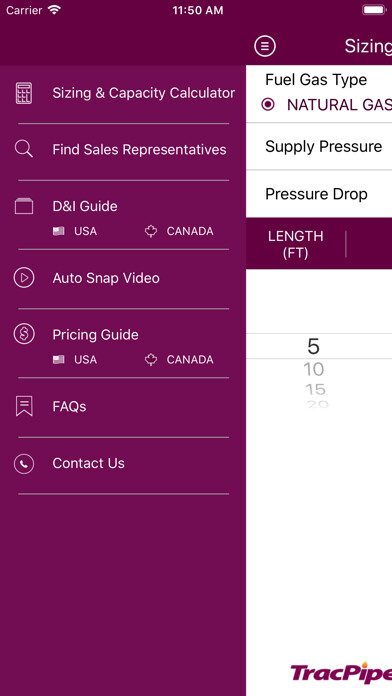392x696 pixels.
Task: Select 15 in the length picker wheel
Action: pyautogui.click(x=315, y=390)
